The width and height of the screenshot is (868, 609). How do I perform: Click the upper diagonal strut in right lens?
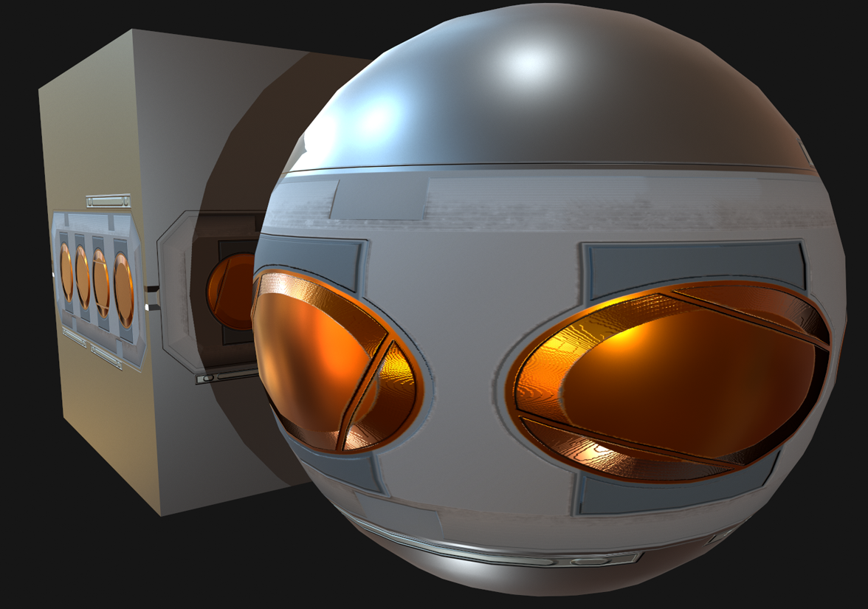point(745,314)
